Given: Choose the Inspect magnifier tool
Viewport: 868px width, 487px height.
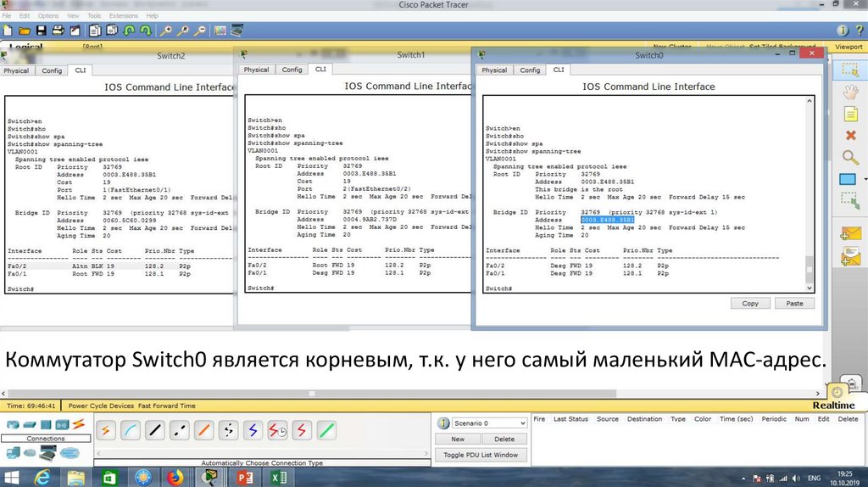Looking at the screenshot, I should click(850, 157).
